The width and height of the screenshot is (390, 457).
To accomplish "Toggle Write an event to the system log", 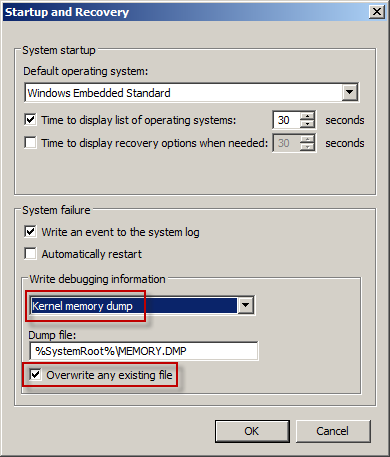I will coord(30,232).
